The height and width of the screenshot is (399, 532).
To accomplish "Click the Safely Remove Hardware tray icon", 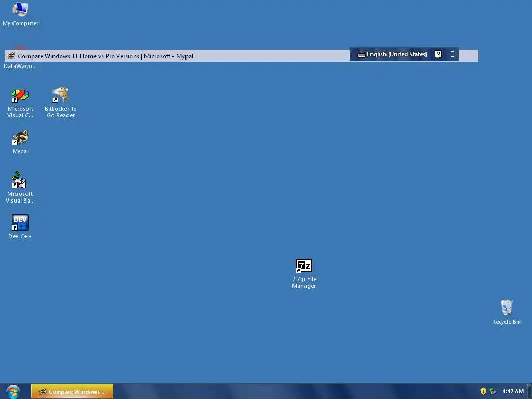I will click(493, 391).
